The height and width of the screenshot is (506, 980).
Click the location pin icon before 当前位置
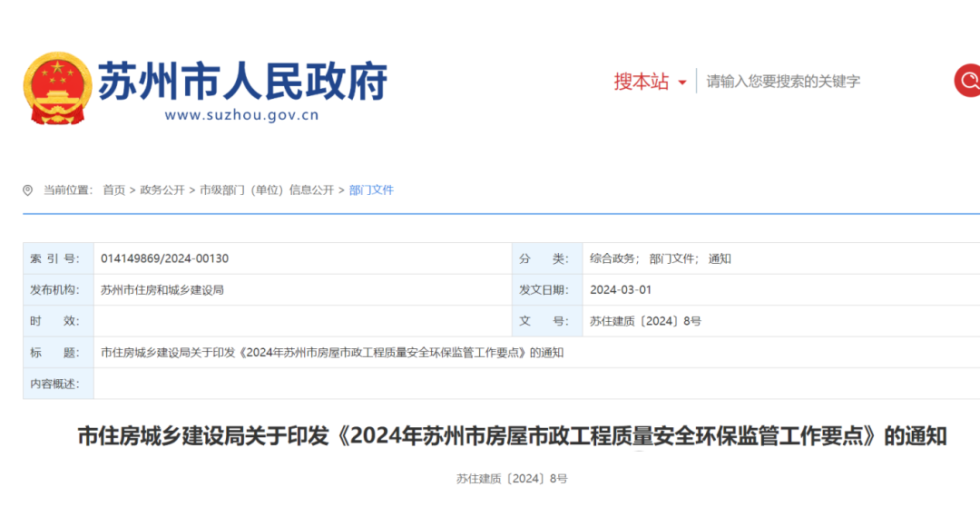coord(28,190)
